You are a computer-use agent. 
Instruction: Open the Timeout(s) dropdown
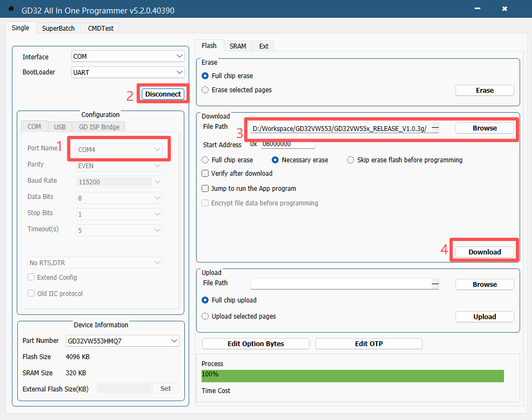tap(120, 230)
